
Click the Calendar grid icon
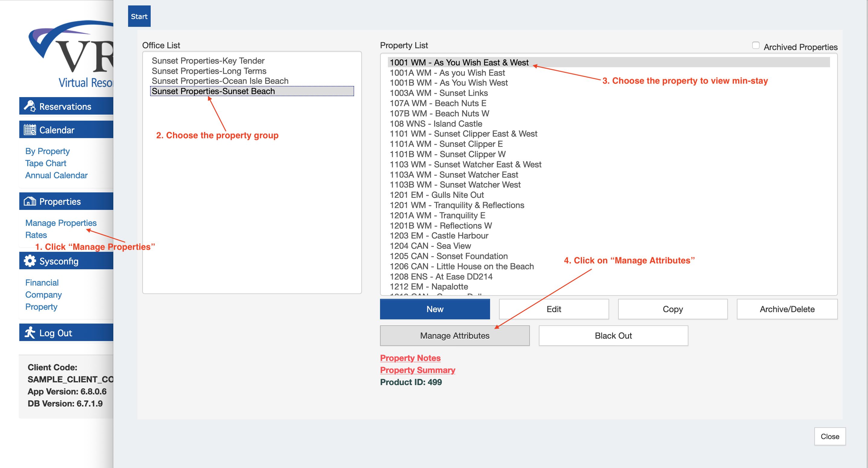(x=30, y=130)
